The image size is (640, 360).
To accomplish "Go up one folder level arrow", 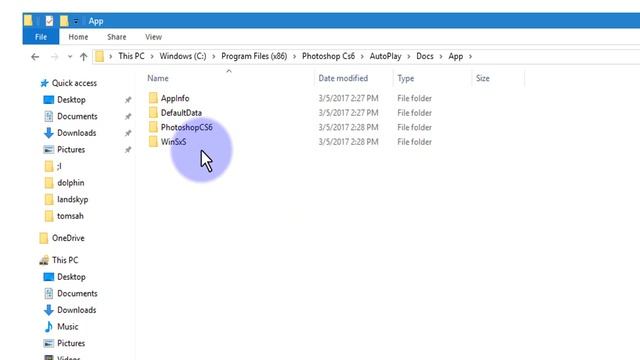I will [x=84, y=56].
